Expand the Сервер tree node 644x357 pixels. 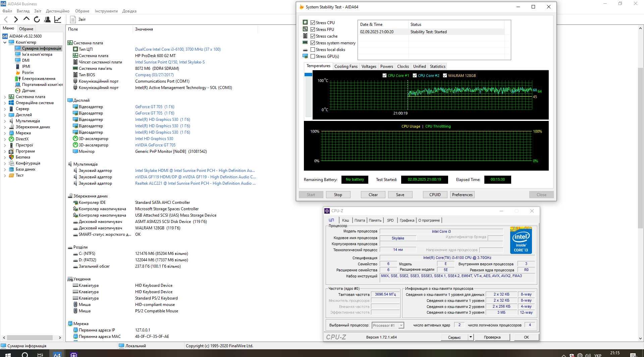point(5,109)
